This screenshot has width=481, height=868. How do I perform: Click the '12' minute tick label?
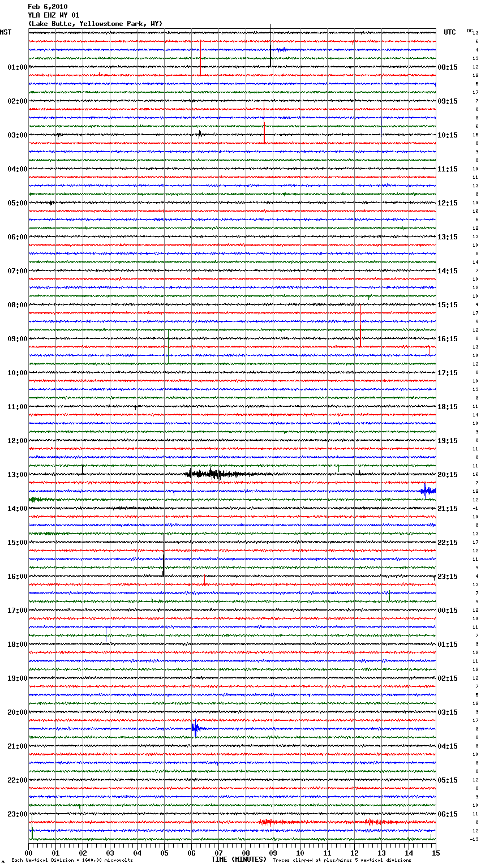[x=354, y=853]
